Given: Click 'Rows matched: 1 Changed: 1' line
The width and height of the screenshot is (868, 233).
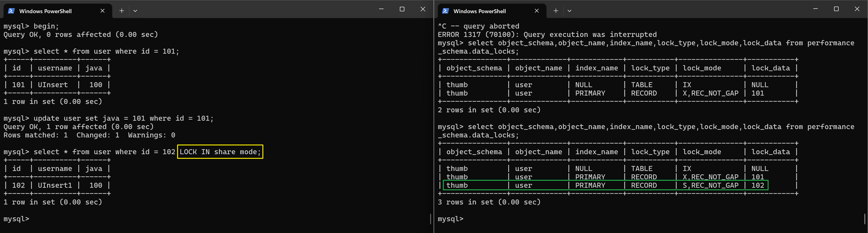Looking at the screenshot, I should coord(89,135).
